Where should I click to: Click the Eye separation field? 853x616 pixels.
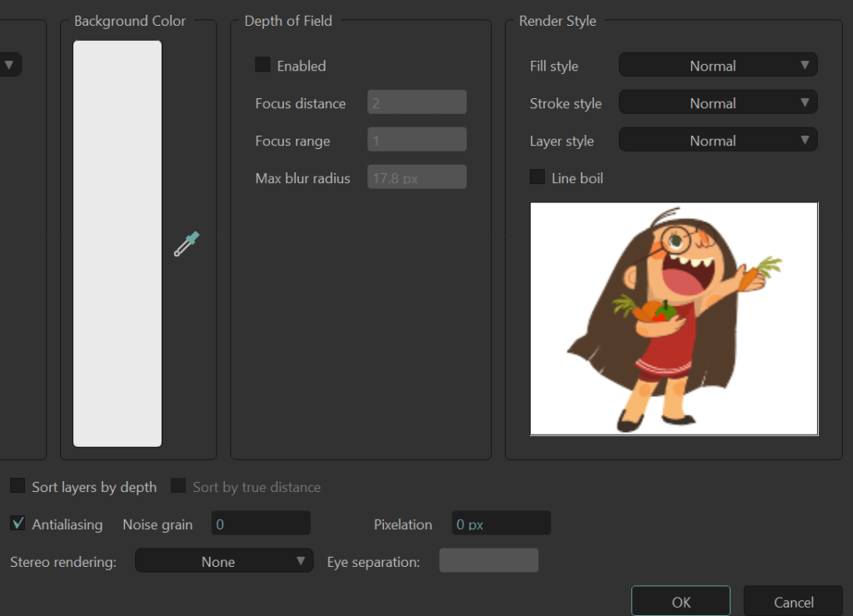click(488, 561)
